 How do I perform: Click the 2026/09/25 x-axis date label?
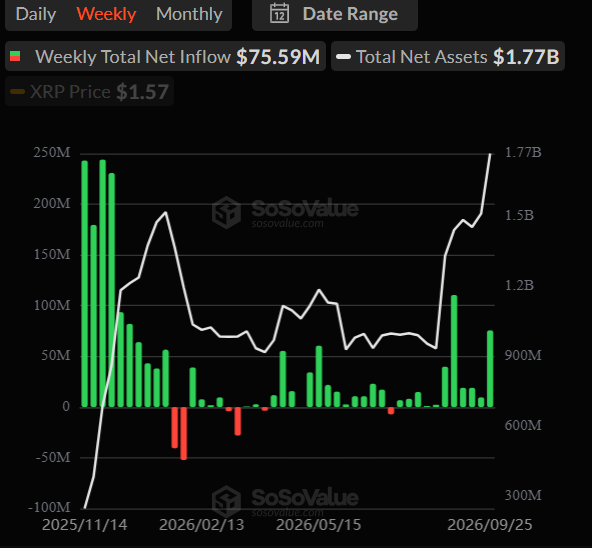pyautogui.click(x=490, y=525)
